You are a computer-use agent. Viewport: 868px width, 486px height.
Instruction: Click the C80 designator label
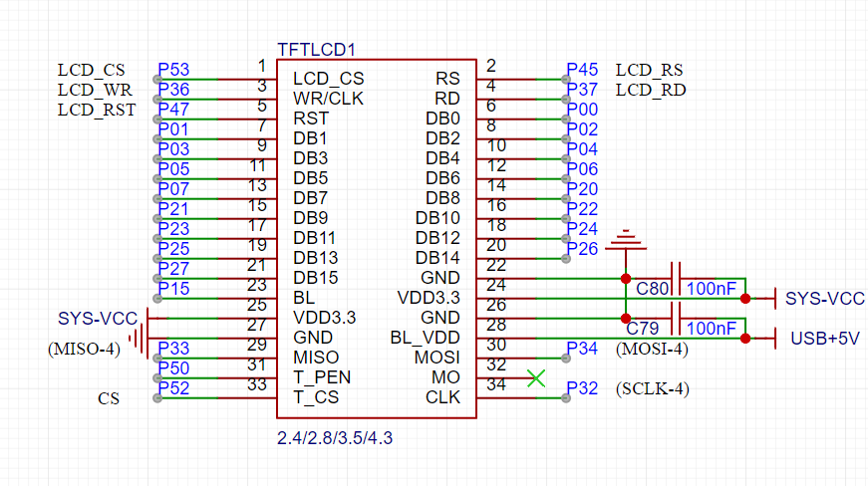tap(652, 289)
